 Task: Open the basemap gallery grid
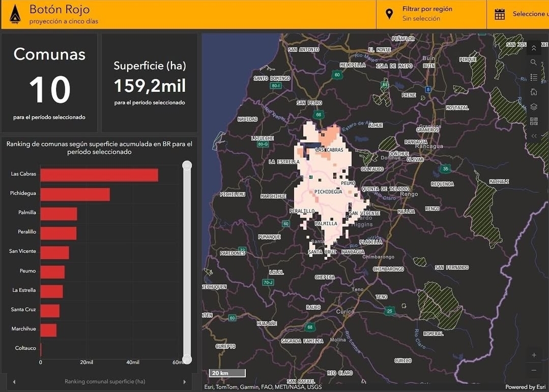[x=533, y=121]
